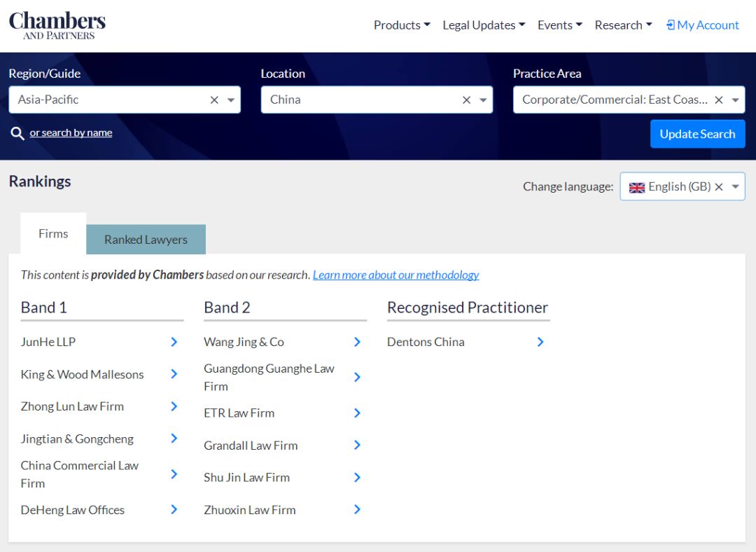Click the arrow next to ETR Law Firm

click(x=357, y=413)
